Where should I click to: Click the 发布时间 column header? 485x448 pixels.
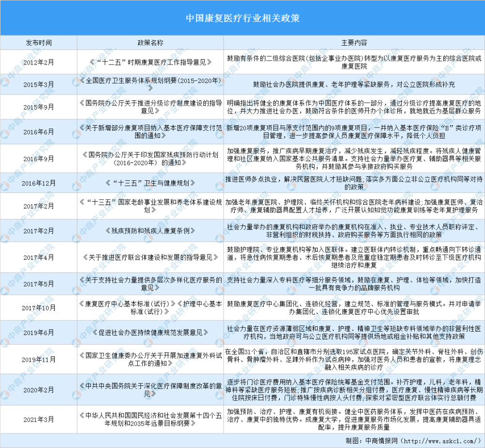tap(39, 43)
